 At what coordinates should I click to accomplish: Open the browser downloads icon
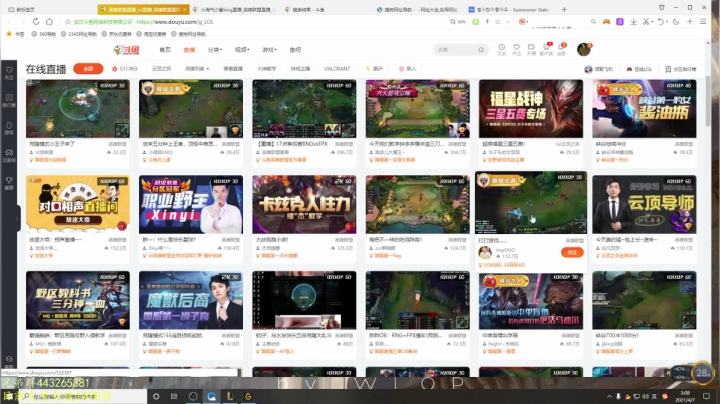(634, 22)
